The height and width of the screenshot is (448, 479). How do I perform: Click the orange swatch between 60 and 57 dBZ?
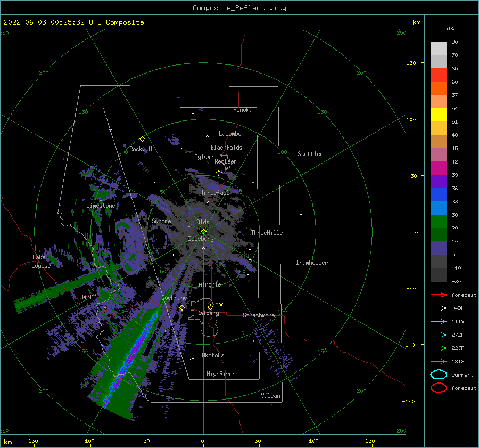tap(439, 88)
